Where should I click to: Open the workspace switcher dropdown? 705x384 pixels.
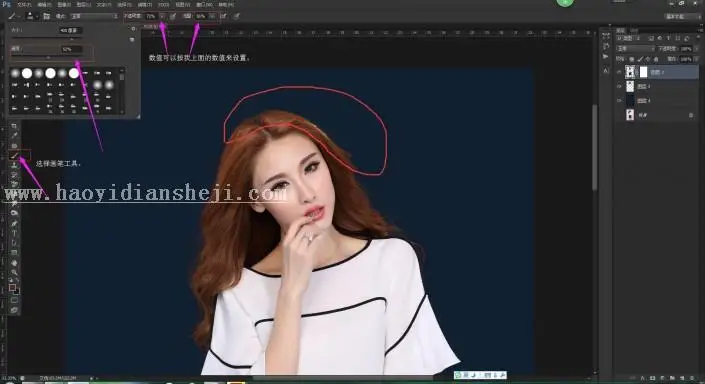[682, 16]
